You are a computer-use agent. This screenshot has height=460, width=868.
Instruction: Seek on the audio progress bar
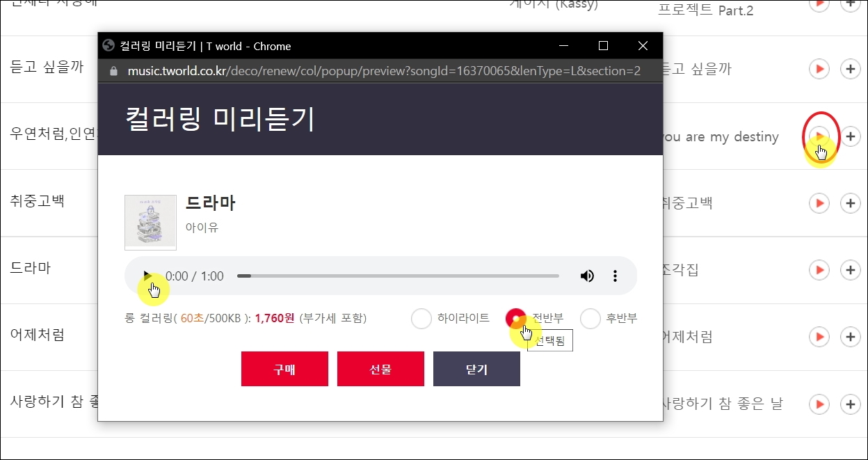[398, 276]
